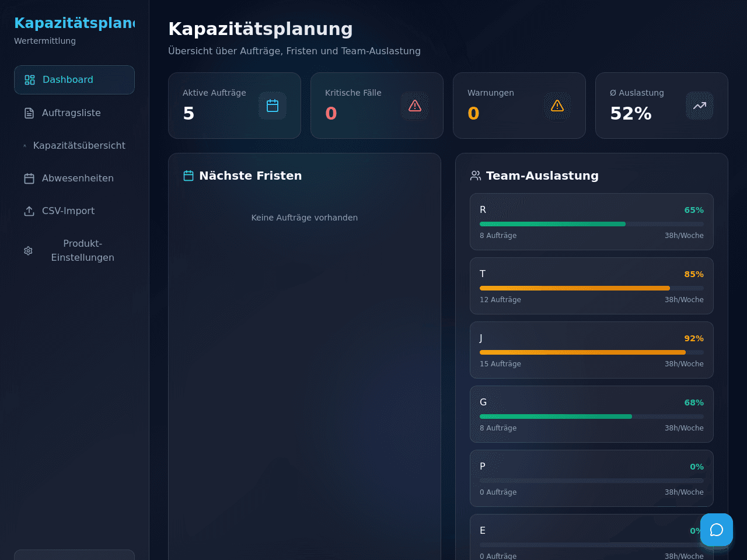Click T's 85% utilization bar
Viewport: 747px width, 560px height.
(x=592, y=288)
